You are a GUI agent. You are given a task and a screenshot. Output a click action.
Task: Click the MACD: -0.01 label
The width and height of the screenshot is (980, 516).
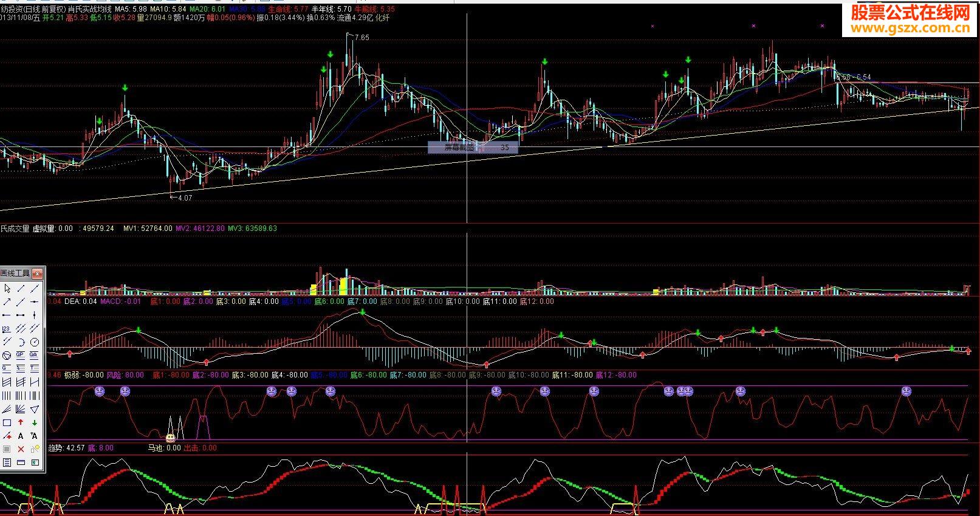click(120, 301)
